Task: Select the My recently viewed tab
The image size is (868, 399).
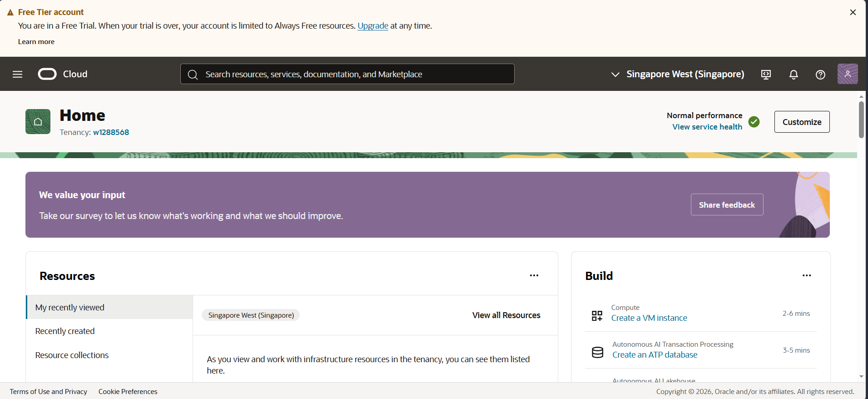Action: coord(109,307)
